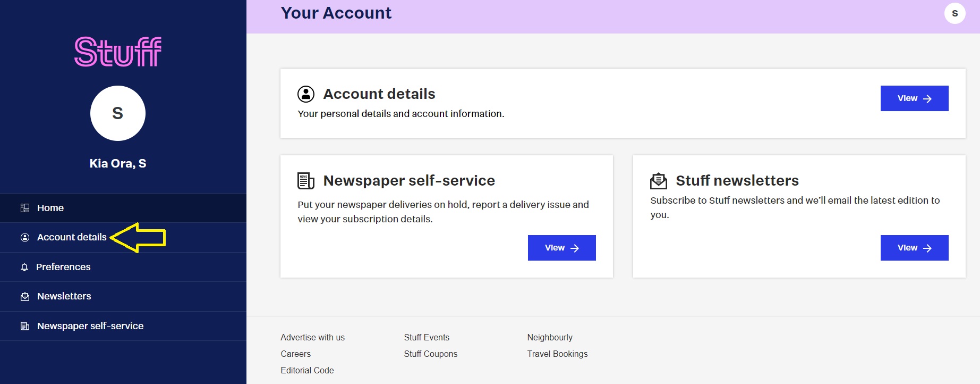Click the Account details card heading
Image resolution: width=980 pixels, height=384 pixels.
tap(379, 94)
